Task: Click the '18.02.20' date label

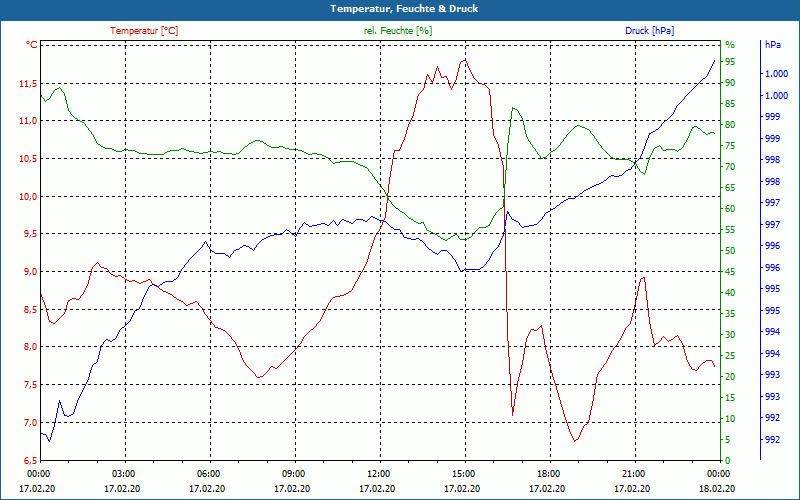Action: 717,488
